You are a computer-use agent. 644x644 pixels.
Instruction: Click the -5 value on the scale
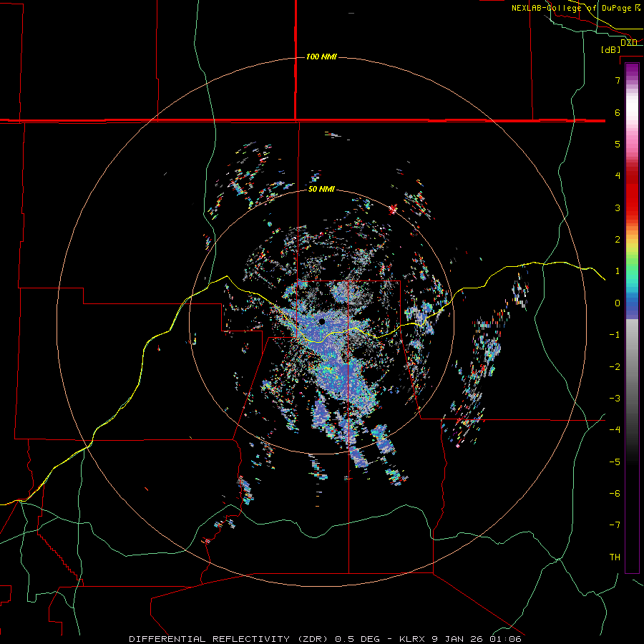[x=615, y=462]
